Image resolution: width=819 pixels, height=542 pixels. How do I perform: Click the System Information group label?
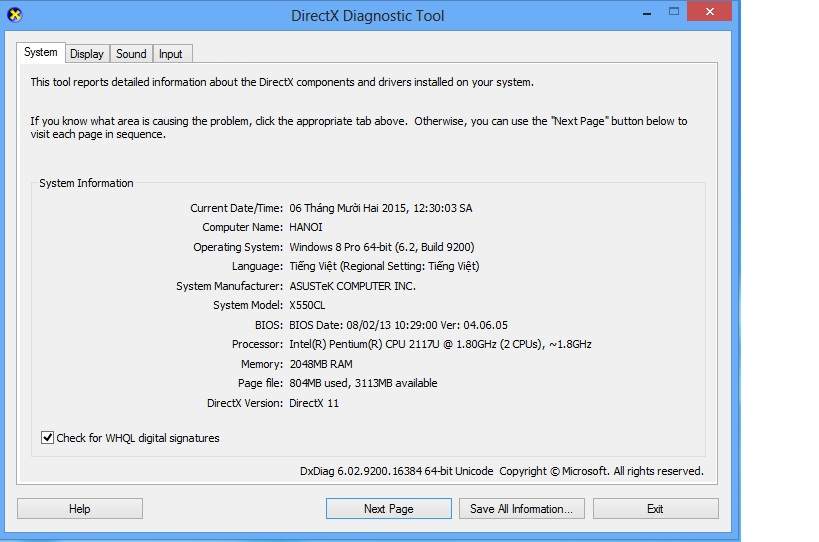click(x=86, y=183)
